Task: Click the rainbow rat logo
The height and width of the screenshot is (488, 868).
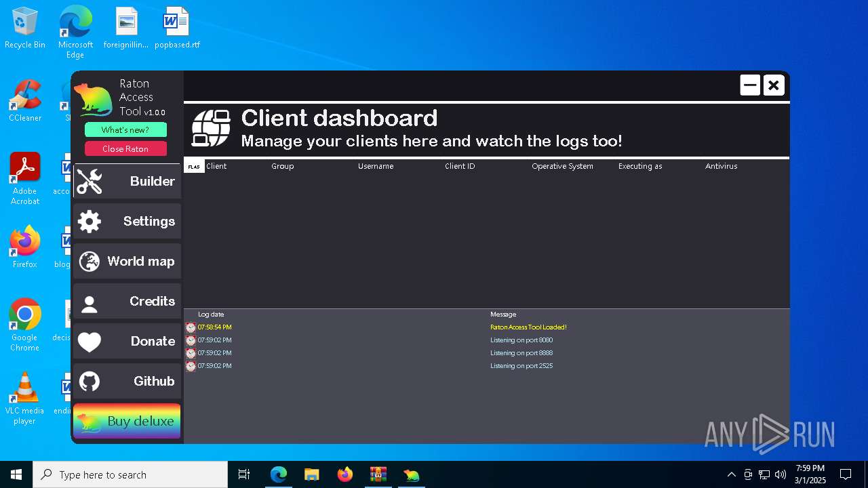Action: [93, 100]
